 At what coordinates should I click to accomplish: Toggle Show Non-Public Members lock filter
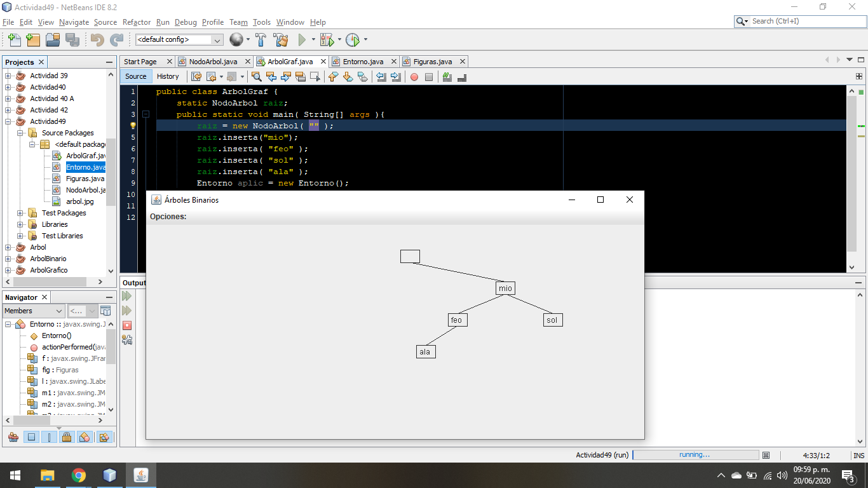click(67, 437)
